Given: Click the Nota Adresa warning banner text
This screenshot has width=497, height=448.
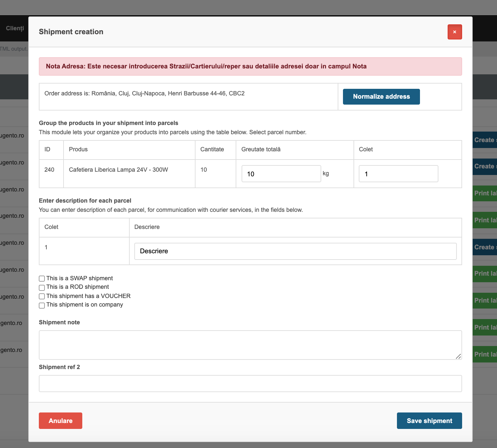Looking at the screenshot, I should [x=206, y=66].
